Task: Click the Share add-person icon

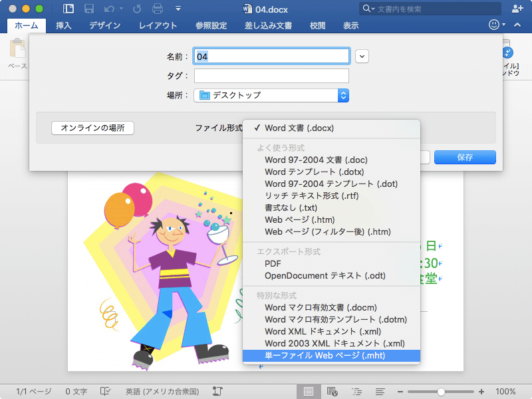Action: coord(517,9)
